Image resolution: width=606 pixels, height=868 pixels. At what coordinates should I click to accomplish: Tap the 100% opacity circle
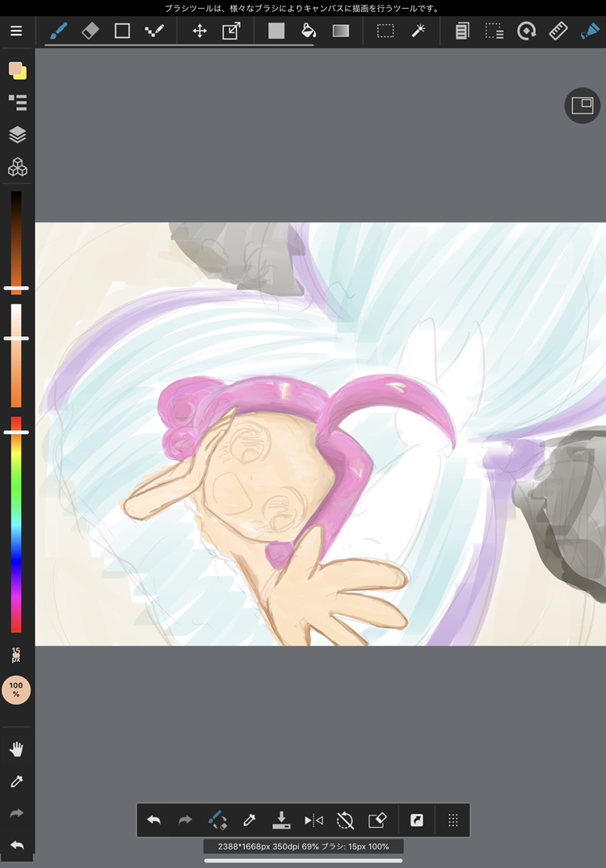tap(16, 689)
